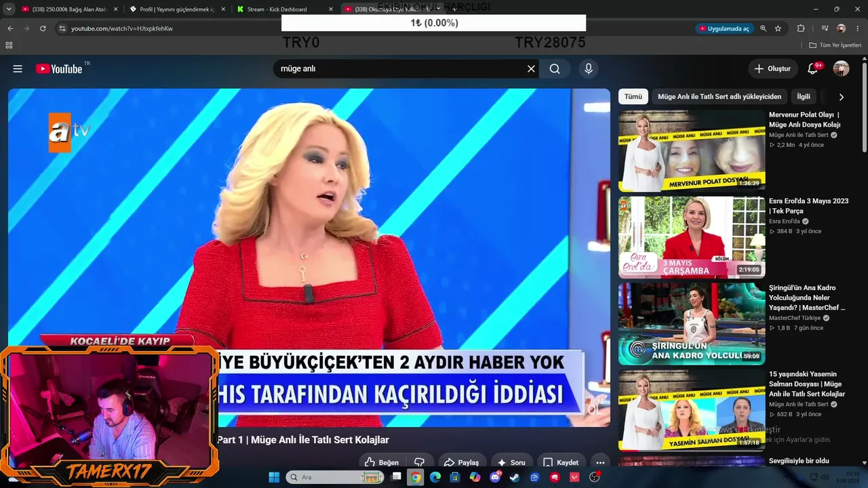Open the Yasemin Salman Dosyası thumbnail
The height and width of the screenshot is (488, 868).
(x=692, y=410)
